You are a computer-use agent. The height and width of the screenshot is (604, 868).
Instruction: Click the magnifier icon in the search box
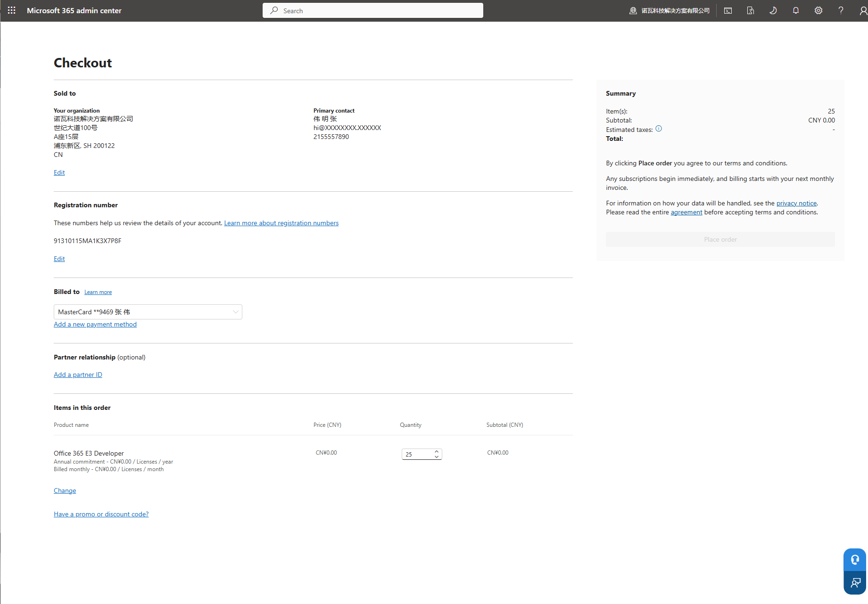pyautogui.click(x=274, y=10)
